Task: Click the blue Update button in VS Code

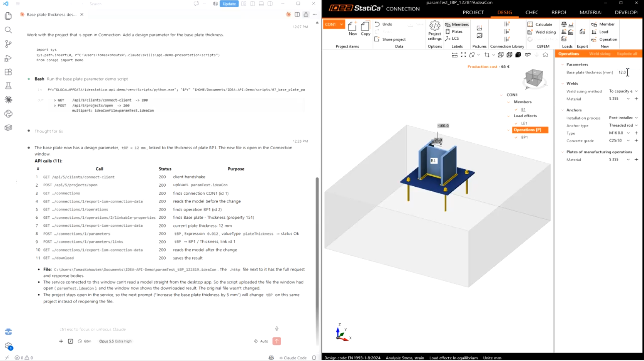Action: (x=229, y=4)
